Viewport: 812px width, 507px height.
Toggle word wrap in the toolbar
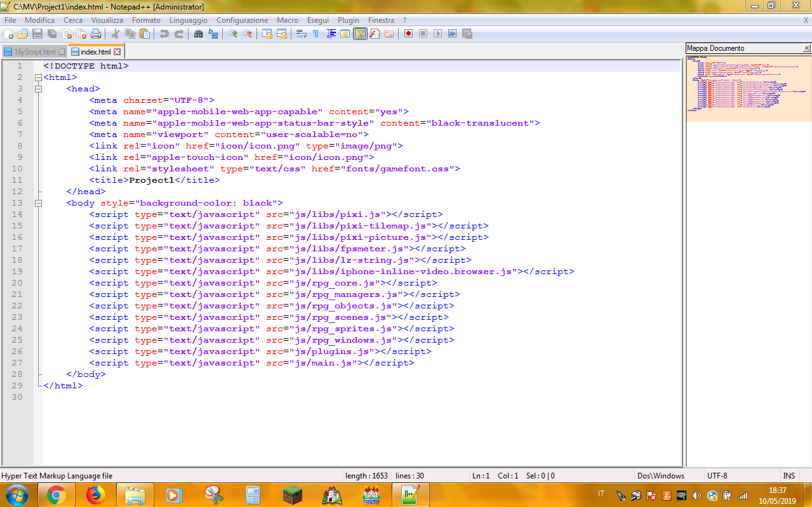click(302, 34)
